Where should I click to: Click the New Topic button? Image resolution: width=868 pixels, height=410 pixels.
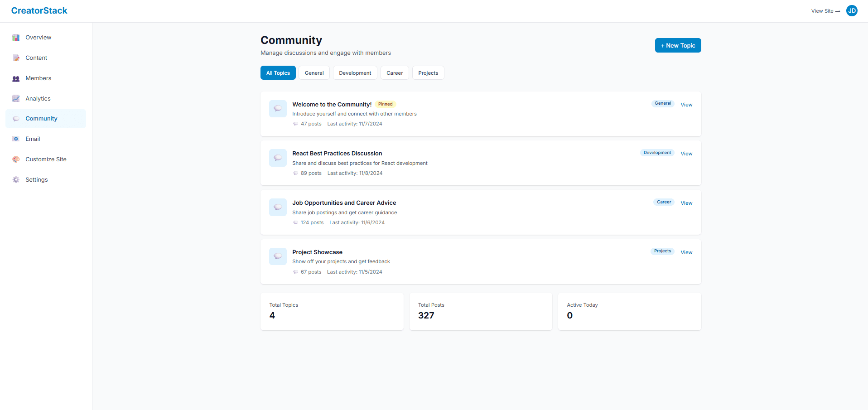tap(677, 45)
